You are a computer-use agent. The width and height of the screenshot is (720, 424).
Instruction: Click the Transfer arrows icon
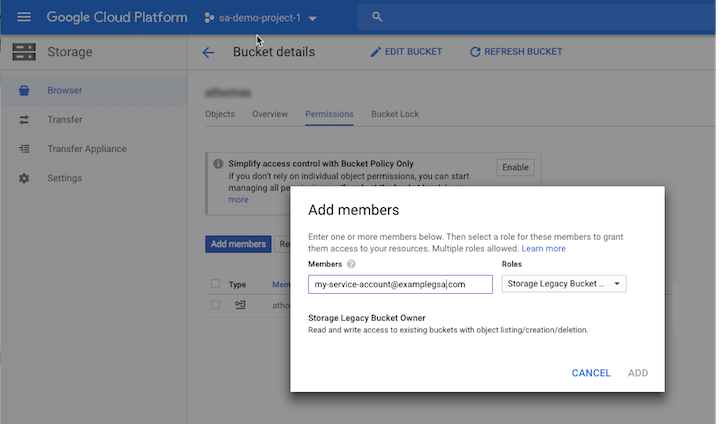(x=24, y=120)
